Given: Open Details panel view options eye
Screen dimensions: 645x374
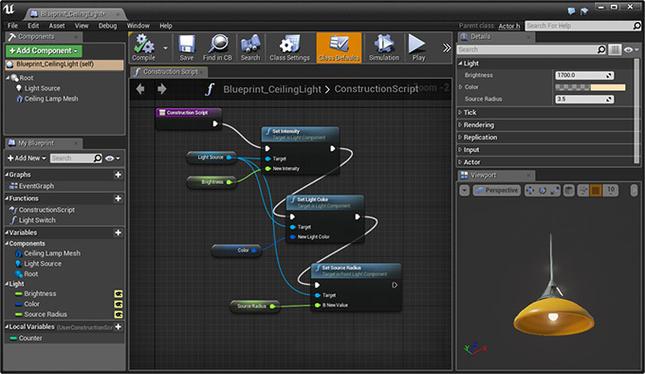Looking at the screenshot, I should click(x=631, y=50).
